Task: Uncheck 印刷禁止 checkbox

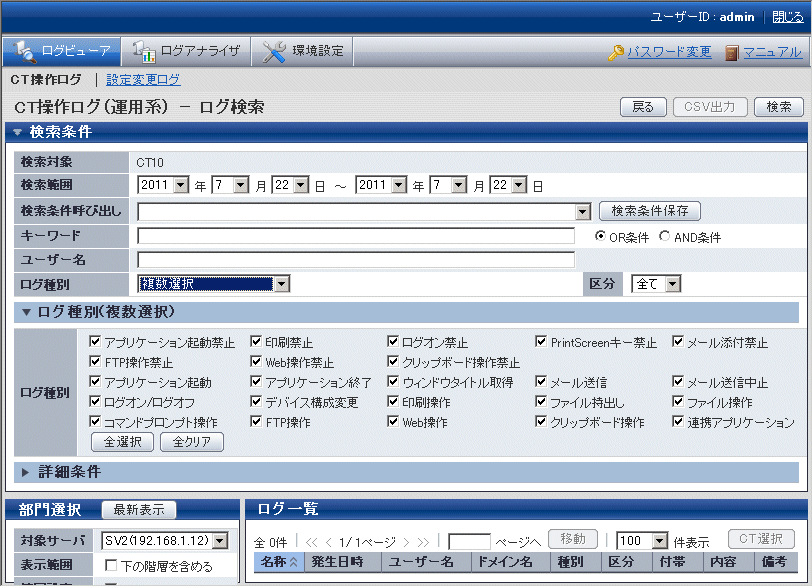Action: 256,341
